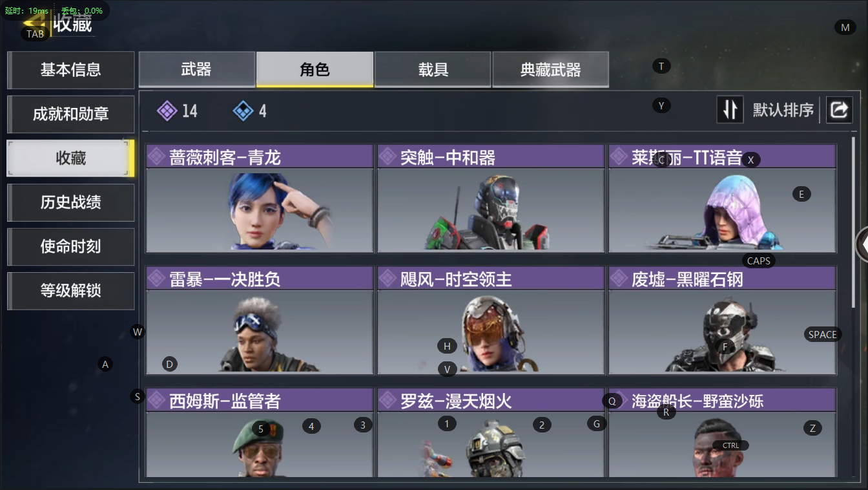This screenshot has height=490, width=868.
Task: Click the purple diamond count icon
Action: click(167, 111)
